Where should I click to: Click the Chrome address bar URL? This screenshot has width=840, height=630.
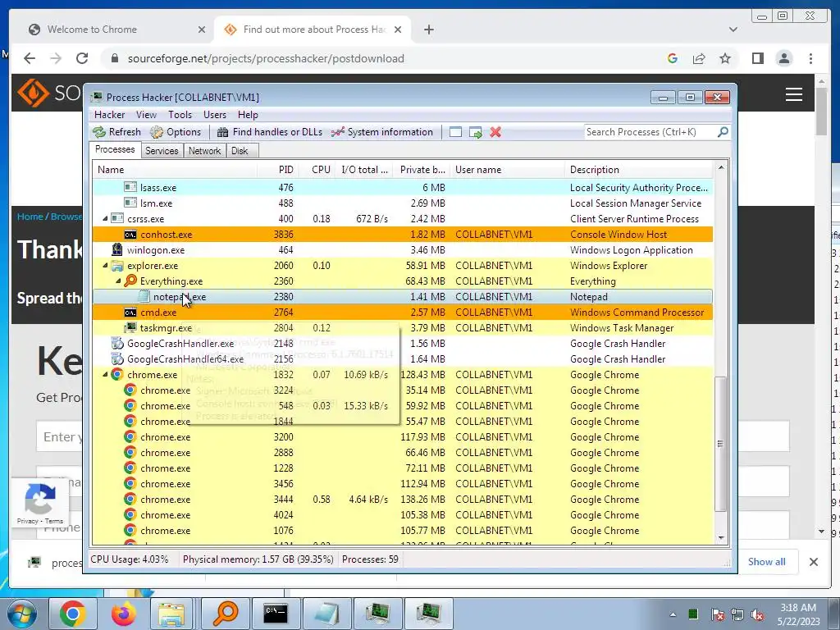coord(266,58)
